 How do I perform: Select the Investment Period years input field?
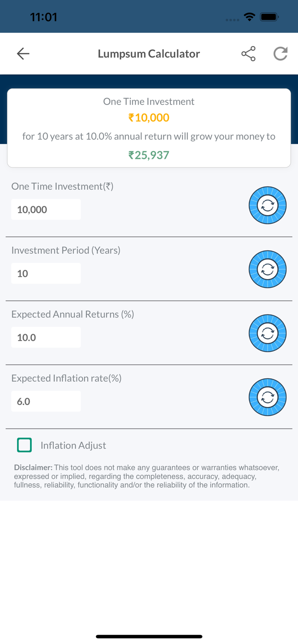pyautogui.click(x=46, y=273)
